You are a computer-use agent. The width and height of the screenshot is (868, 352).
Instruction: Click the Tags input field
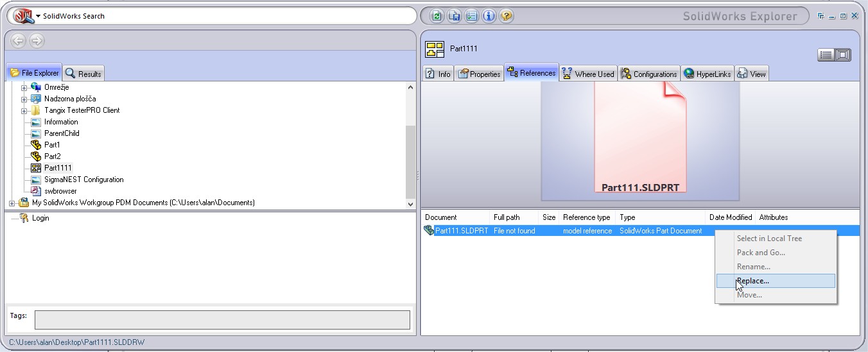[x=221, y=320]
